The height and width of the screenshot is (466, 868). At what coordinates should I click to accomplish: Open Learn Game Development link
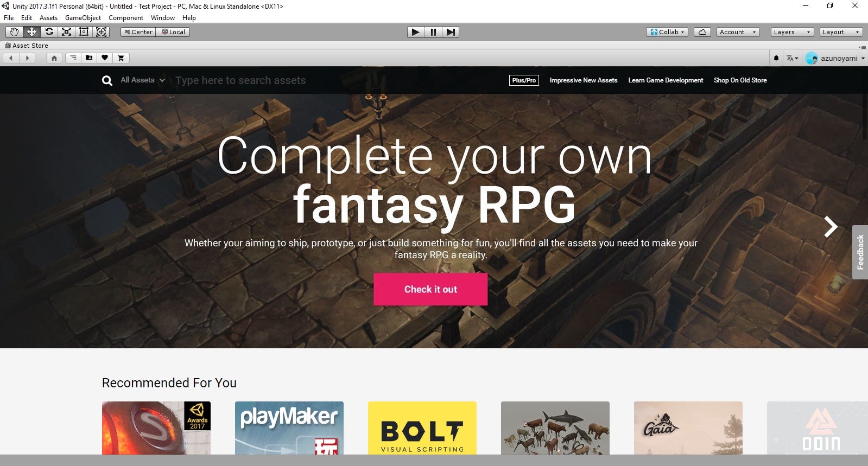pyautogui.click(x=666, y=80)
